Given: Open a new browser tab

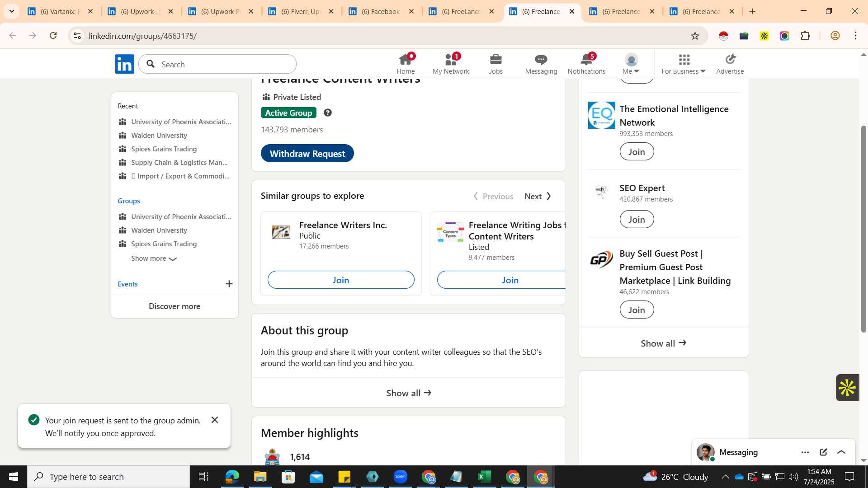Looking at the screenshot, I should coord(752,11).
